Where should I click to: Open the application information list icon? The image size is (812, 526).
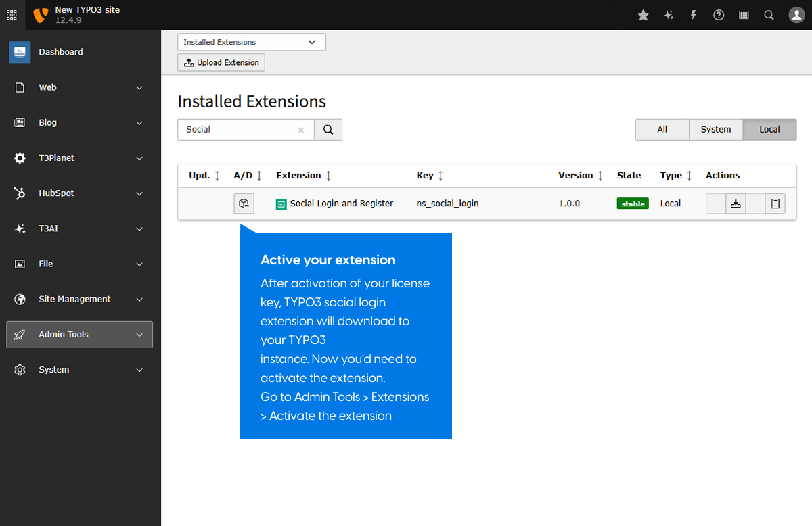pyautogui.click(x=744, y=15)
